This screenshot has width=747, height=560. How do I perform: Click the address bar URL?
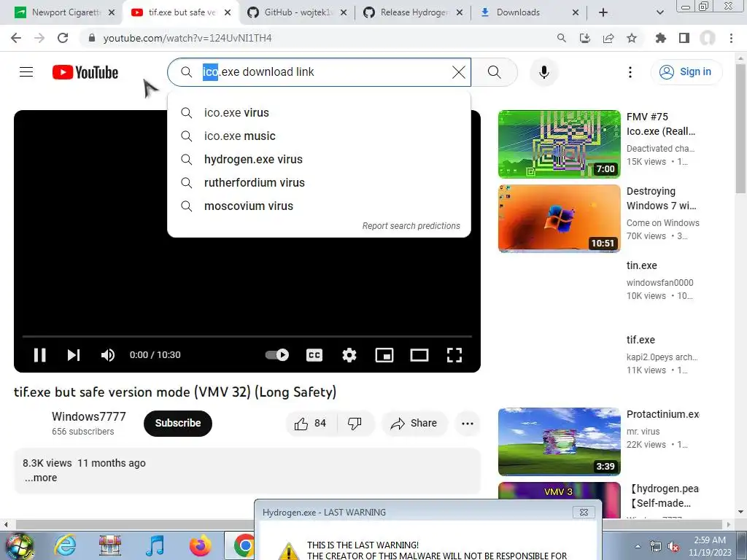[x=187, y=38]
